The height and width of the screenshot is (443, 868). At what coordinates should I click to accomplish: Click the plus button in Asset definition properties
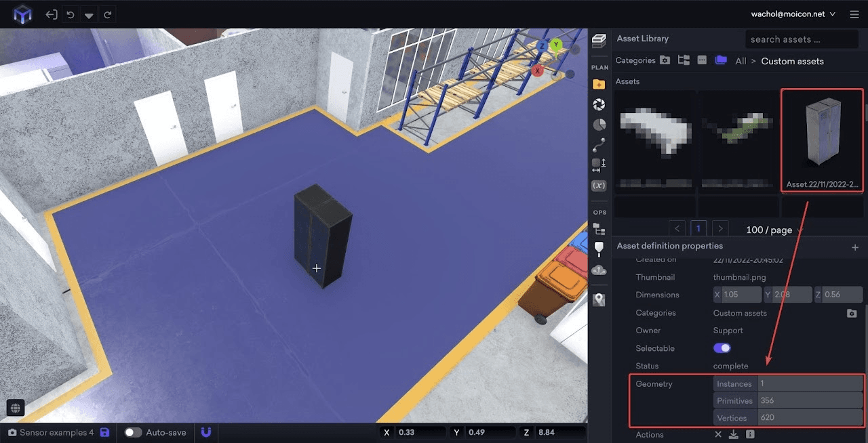tap(855, 247)
